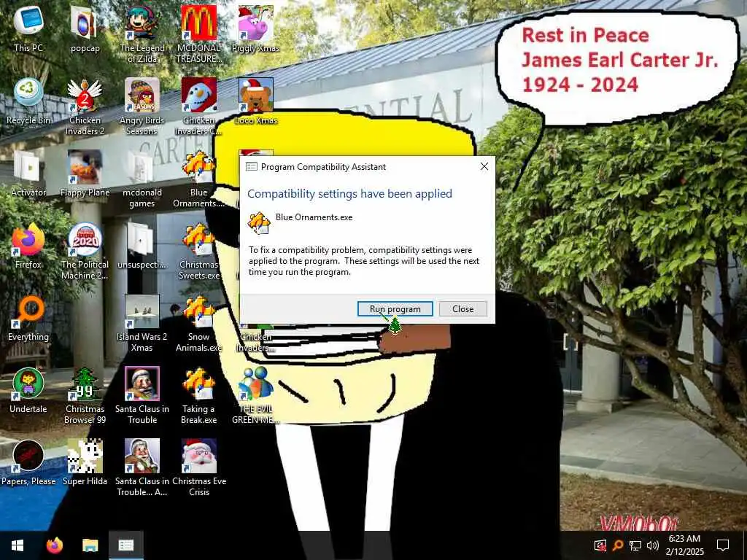Screen dimensions: 747x560
Task: Select the Christmas Sweets.exe icon
Action: [x=198, y=251]
